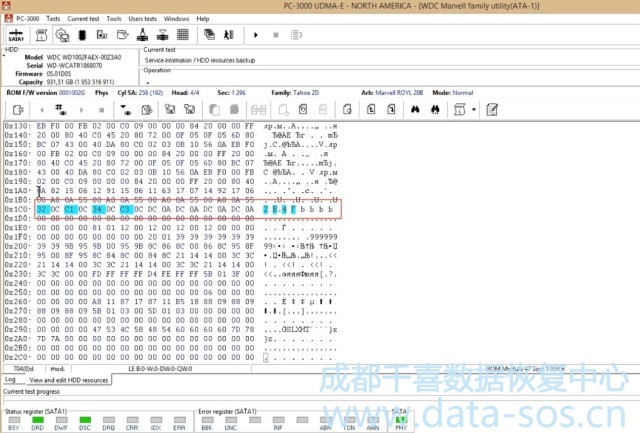Open the PC-3000 menu
This screenshot has width=640, height=433.
tap(28, 19)
